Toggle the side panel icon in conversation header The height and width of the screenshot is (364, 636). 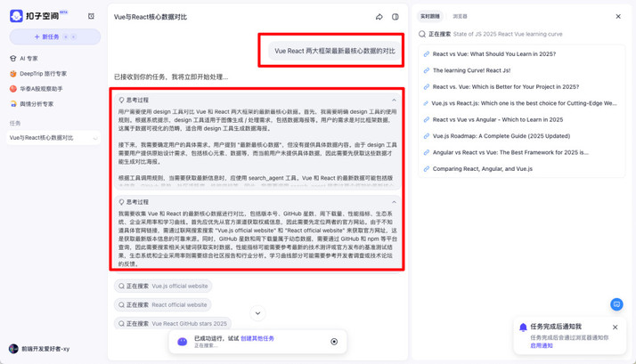[x=395, y=17]
